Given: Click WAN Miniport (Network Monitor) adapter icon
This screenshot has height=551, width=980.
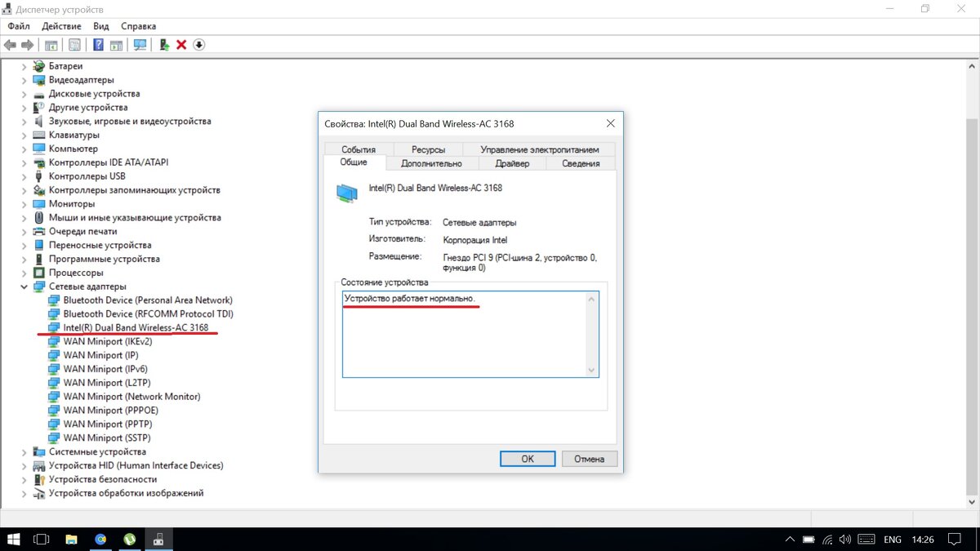Looking at the screenshot, I should (54, 397).
